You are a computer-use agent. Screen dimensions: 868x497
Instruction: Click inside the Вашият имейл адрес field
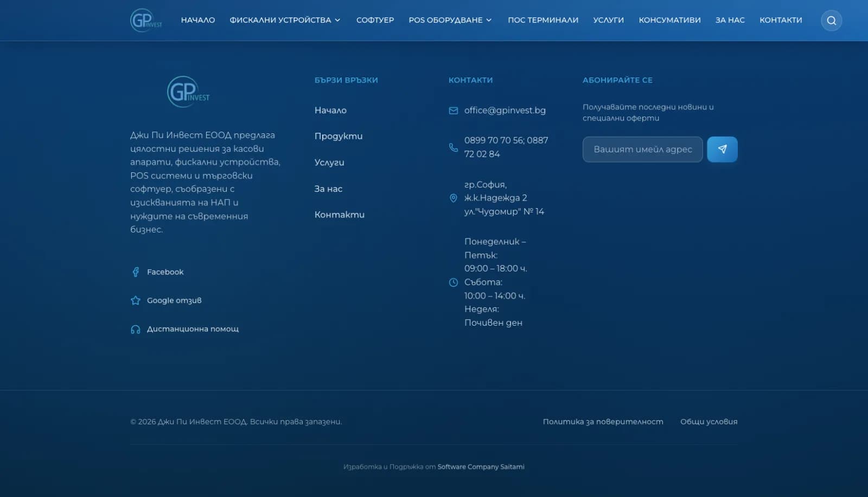[642, 149]
